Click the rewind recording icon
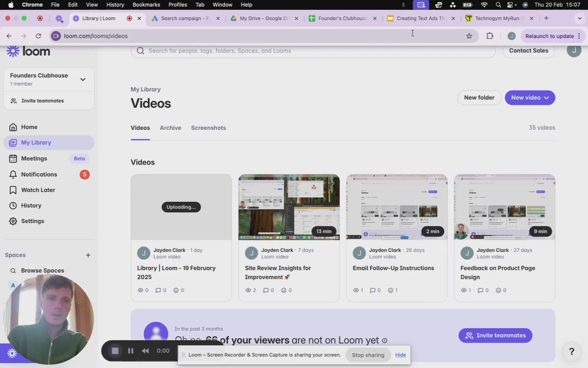 point(145,351)
